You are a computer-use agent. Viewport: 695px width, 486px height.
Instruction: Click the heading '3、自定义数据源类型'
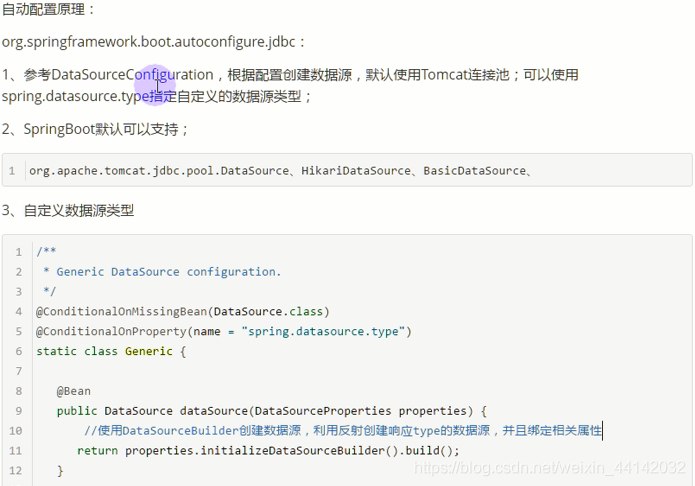tap(68, 211)
